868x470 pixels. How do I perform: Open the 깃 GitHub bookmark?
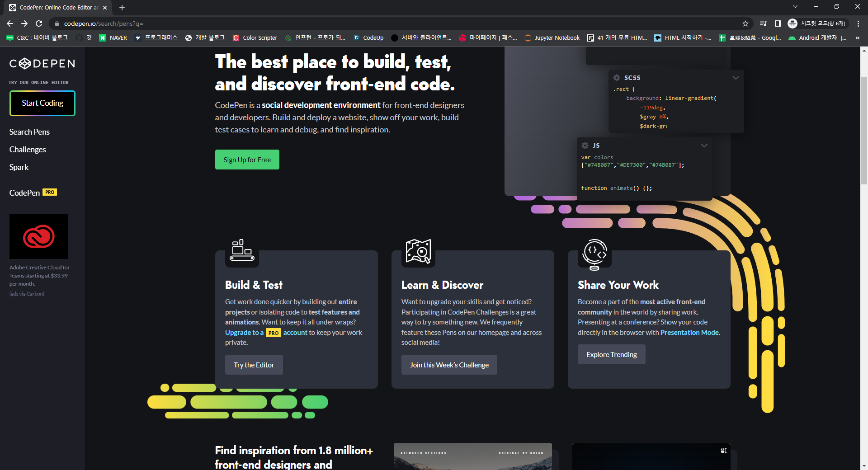[84, 38]
